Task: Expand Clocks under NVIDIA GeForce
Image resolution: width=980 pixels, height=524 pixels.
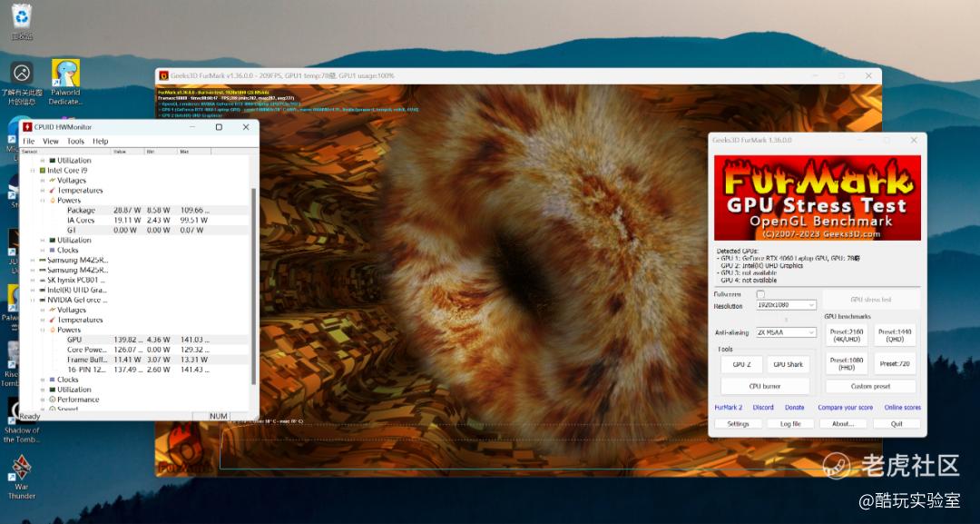Action: pos(43,380)
